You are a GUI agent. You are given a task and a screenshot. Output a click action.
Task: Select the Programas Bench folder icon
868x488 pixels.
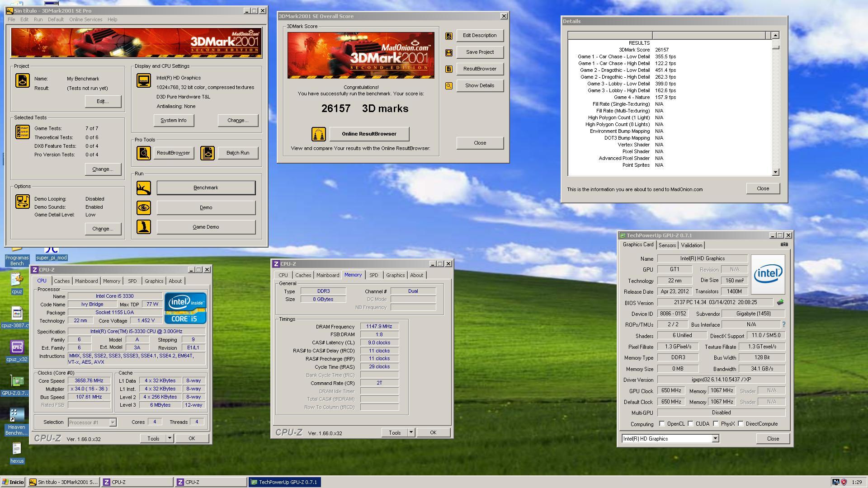[17, 256]
